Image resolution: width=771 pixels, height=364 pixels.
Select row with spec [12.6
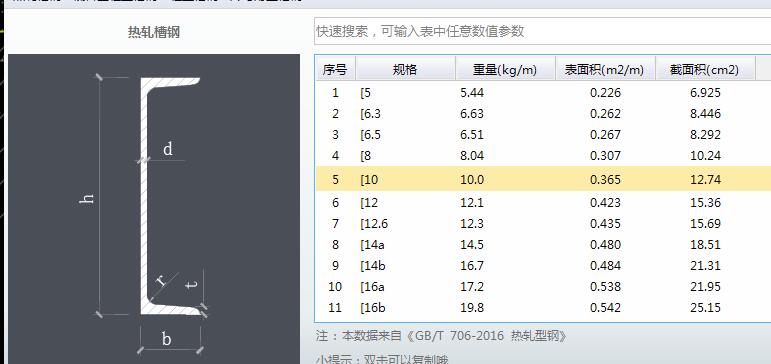point(543,223)
